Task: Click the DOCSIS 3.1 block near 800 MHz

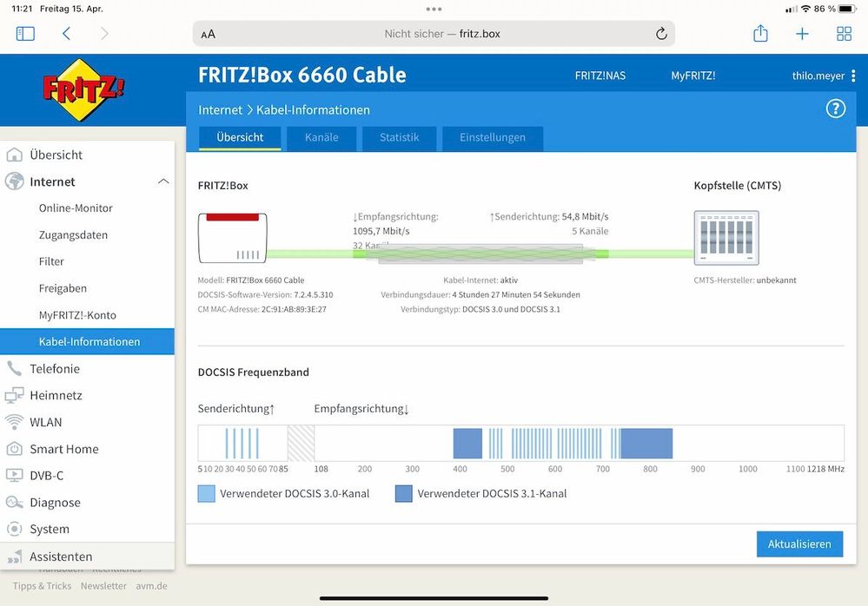Action: pyautogui.click(x=646, y=444)
